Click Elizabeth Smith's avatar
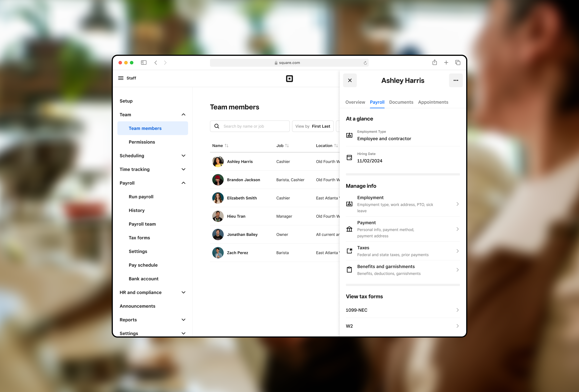 (x=218, y=198)
